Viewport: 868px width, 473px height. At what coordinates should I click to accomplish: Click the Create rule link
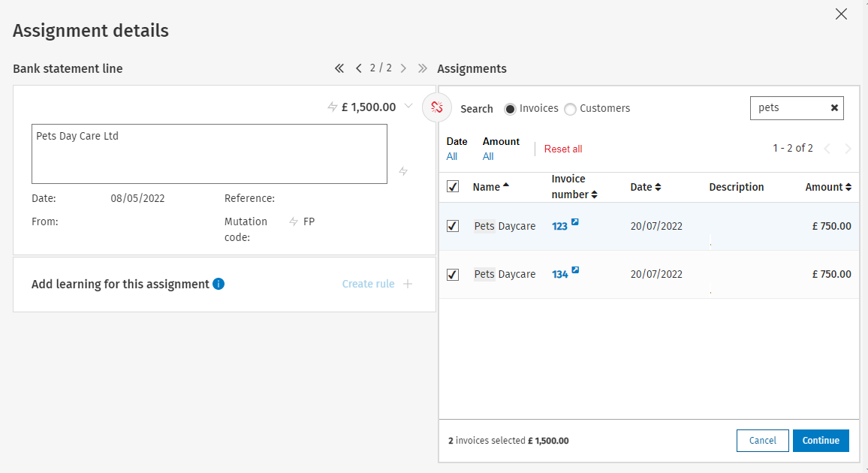(368, 284)
